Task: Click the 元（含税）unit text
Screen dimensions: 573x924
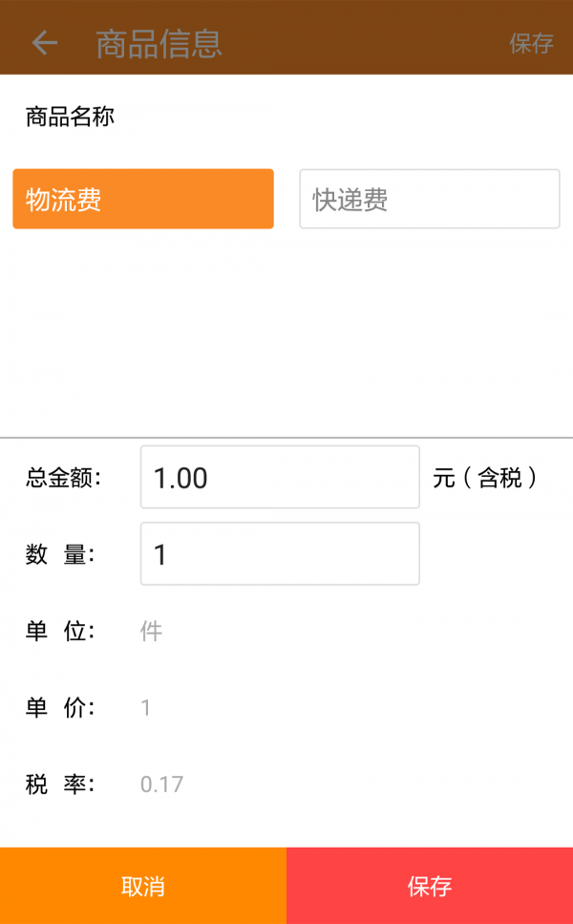Action: pyautogui.click(x=485, y=478)
